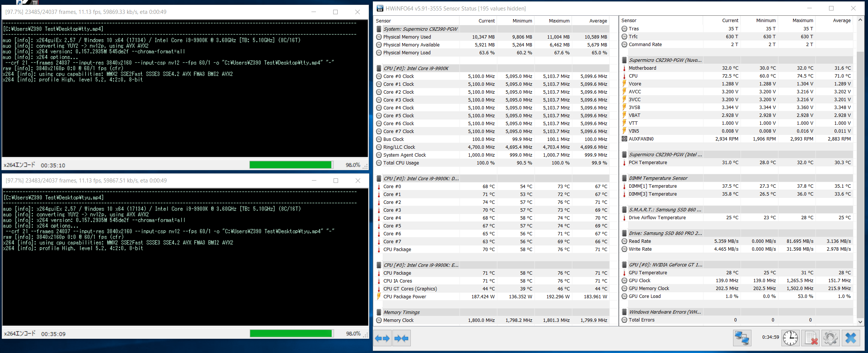Select the CPU IA Cores row
The height and width of the screenshot is (353, 868).
click(x=492, y=281)
